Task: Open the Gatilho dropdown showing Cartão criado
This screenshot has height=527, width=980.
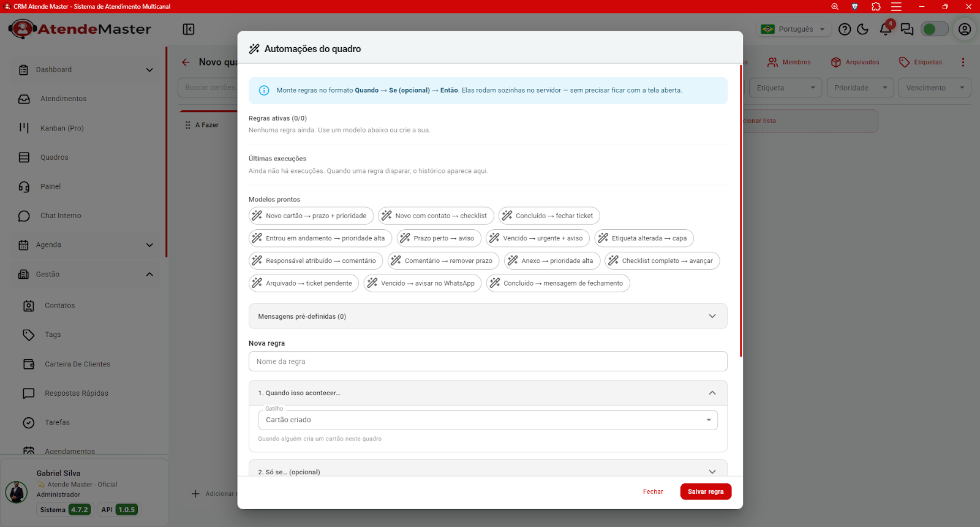Action: [488, 420]
